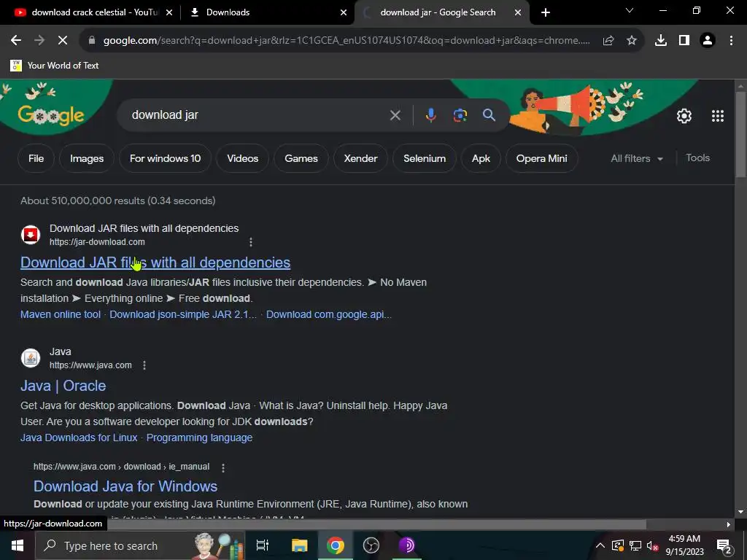Click the address bar URL
747x560 pixels.
click(347, 41)
